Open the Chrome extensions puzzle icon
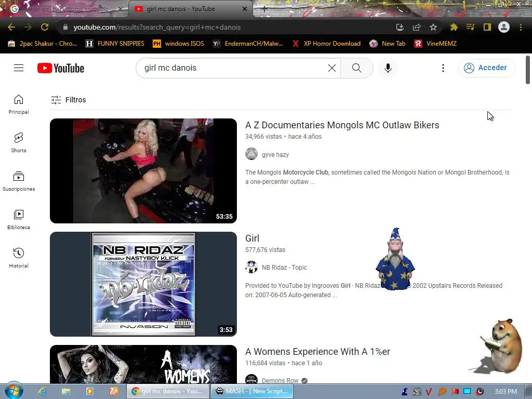This screenshot has height=399, width=532. (x=454, y=27)
